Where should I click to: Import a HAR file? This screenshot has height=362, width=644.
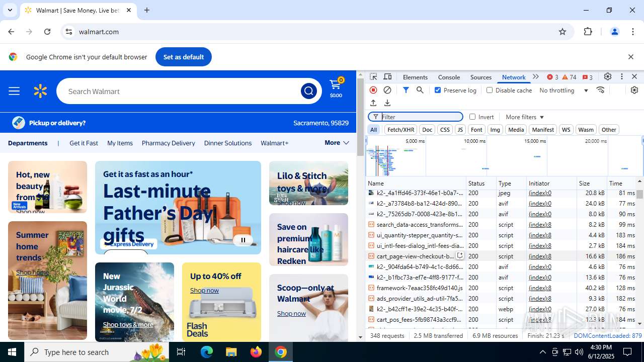click(x=373, y=103)
